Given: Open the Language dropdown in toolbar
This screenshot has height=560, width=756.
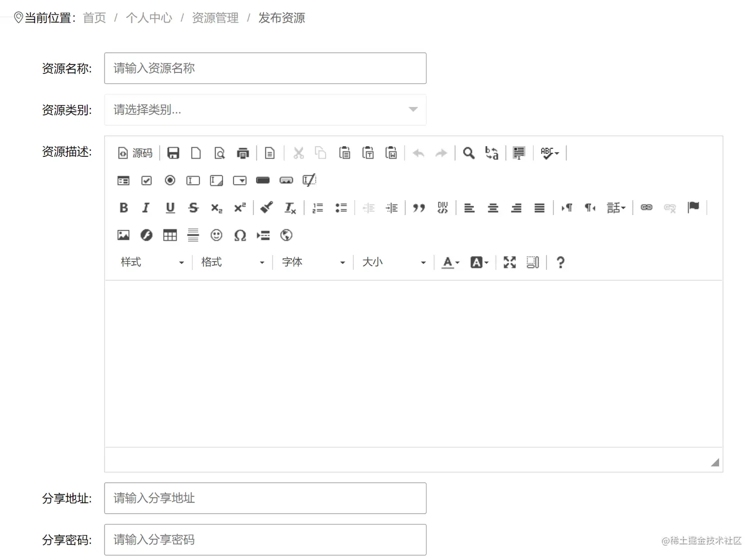Looking at the screenshot, I should tap(616, 208).
